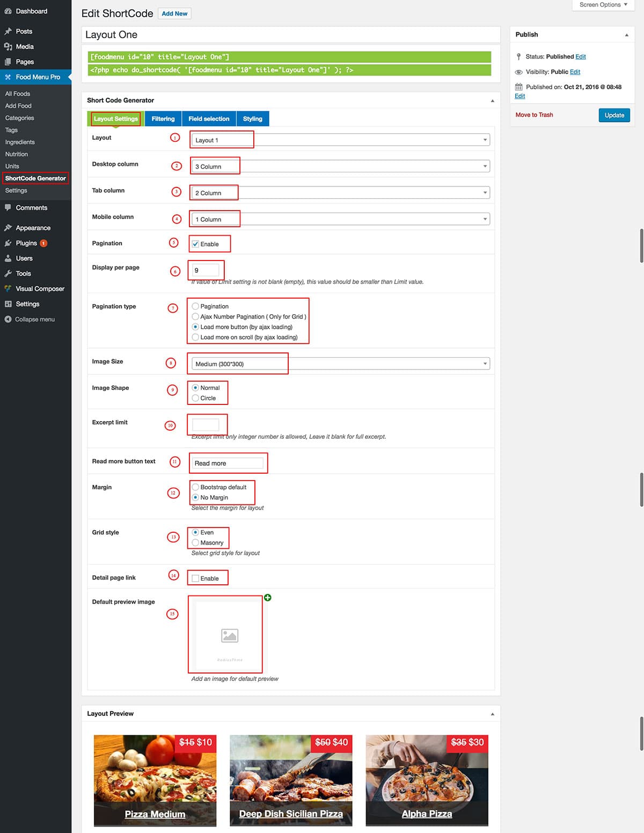
Task: Click the Tools wrench icon
Action: point(8,273)
